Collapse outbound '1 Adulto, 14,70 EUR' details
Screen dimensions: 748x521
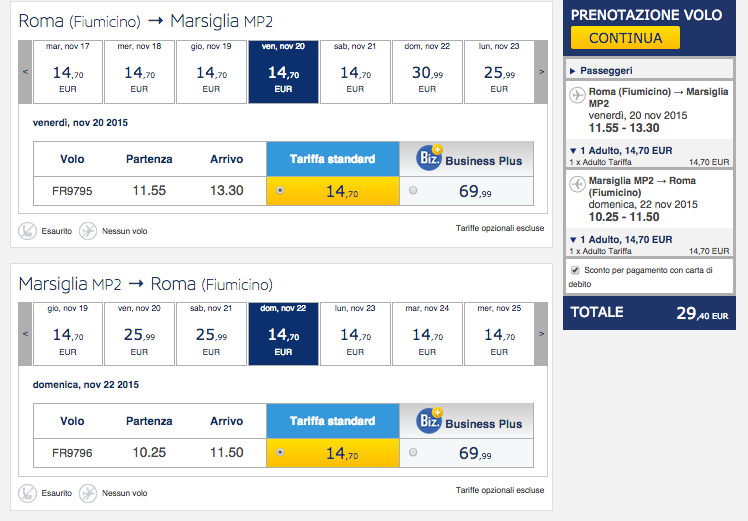click(x=571, y=150)
